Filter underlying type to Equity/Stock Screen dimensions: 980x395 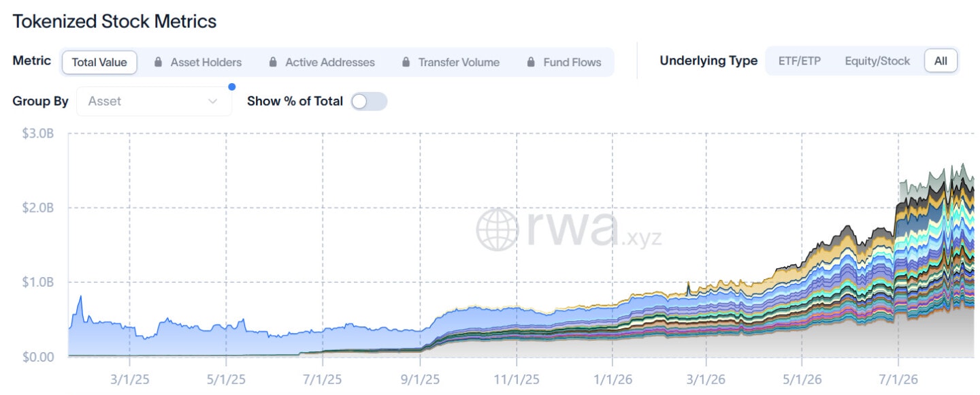click(877, 61)
